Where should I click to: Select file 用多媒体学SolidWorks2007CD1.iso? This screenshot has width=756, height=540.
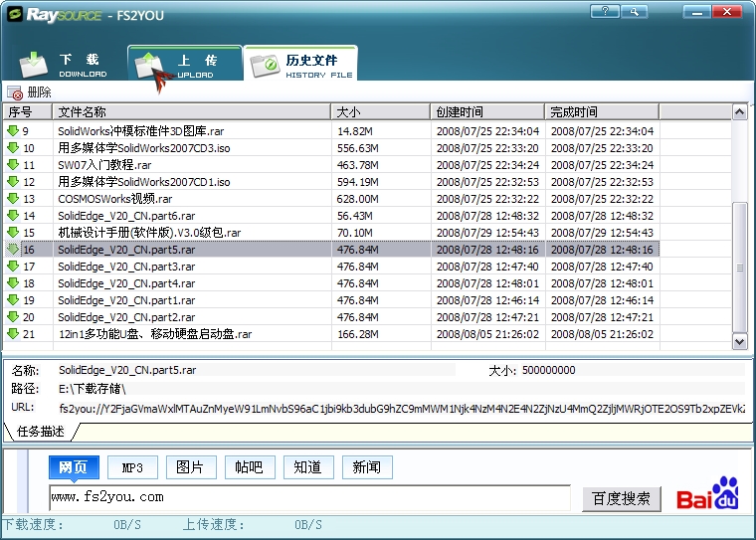click(143, 181)
